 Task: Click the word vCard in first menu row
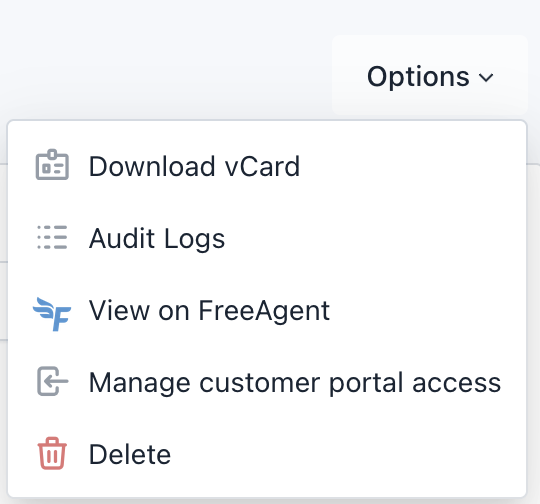262,166
